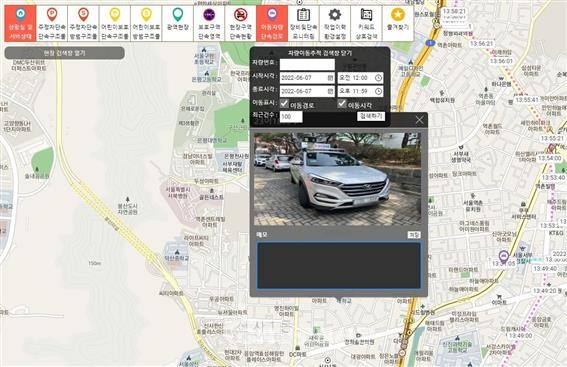Open the 즐겨찾기 favorites star icon
This screenshot has height=367, width=567.
398,15
